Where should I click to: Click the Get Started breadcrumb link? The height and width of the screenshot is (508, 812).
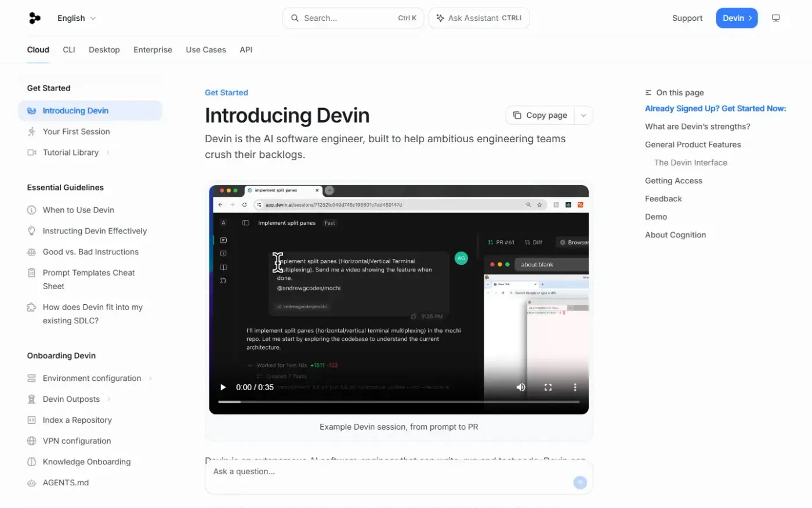tap(226, 93)
